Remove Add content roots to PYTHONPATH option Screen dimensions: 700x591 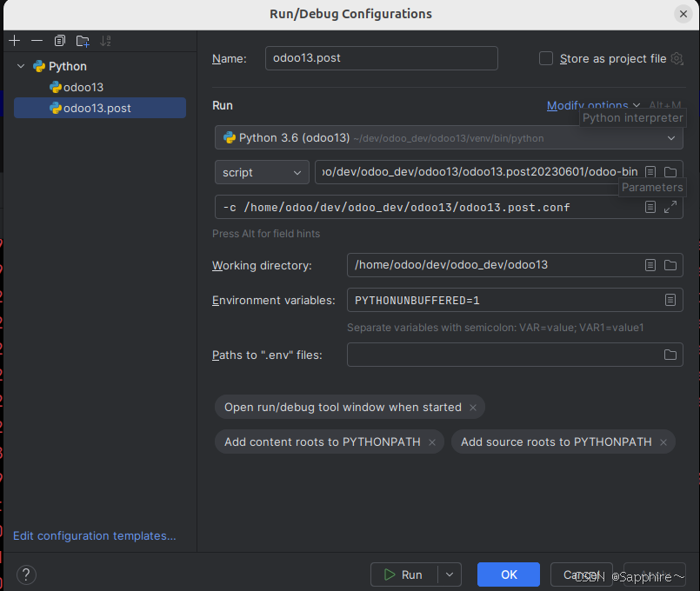click(432, 442)
